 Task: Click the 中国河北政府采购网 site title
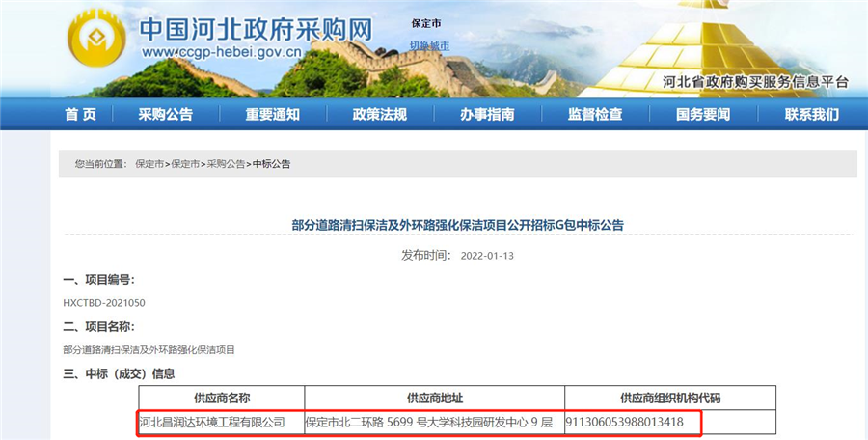coord(256,29)
